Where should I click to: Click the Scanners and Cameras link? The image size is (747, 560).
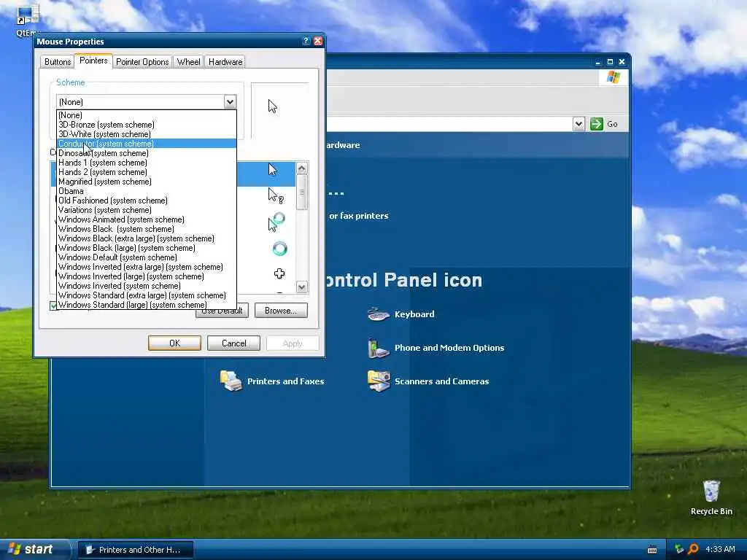441,381
